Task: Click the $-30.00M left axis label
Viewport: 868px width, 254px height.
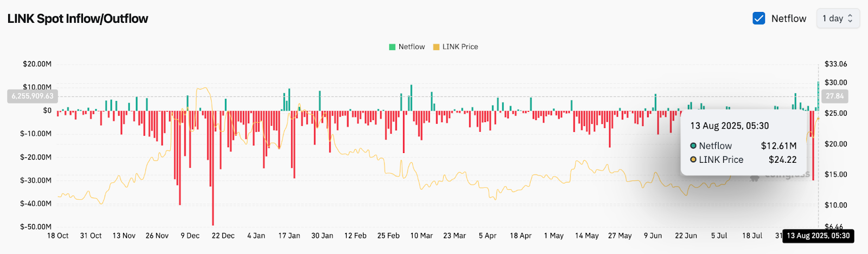Action: click(36, 180)
